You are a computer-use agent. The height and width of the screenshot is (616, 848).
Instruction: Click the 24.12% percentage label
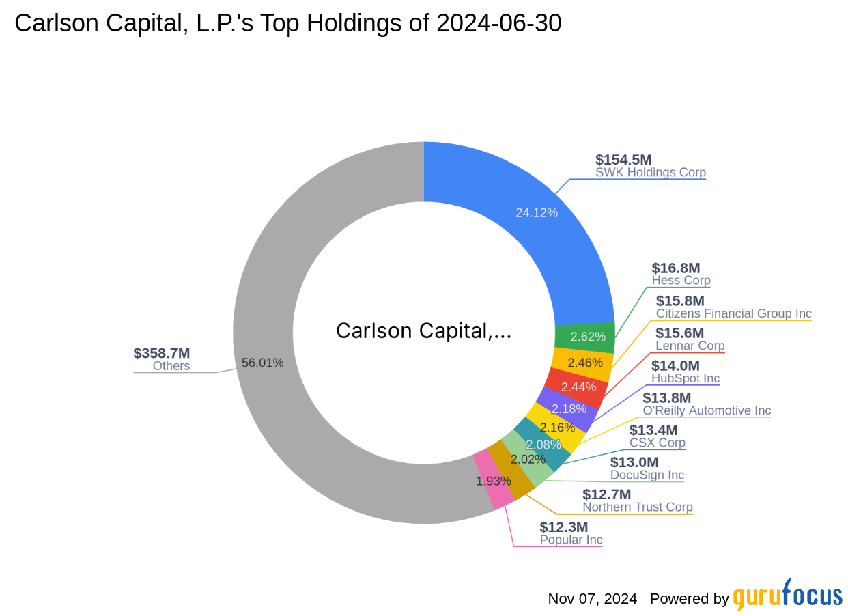(537, 213)
